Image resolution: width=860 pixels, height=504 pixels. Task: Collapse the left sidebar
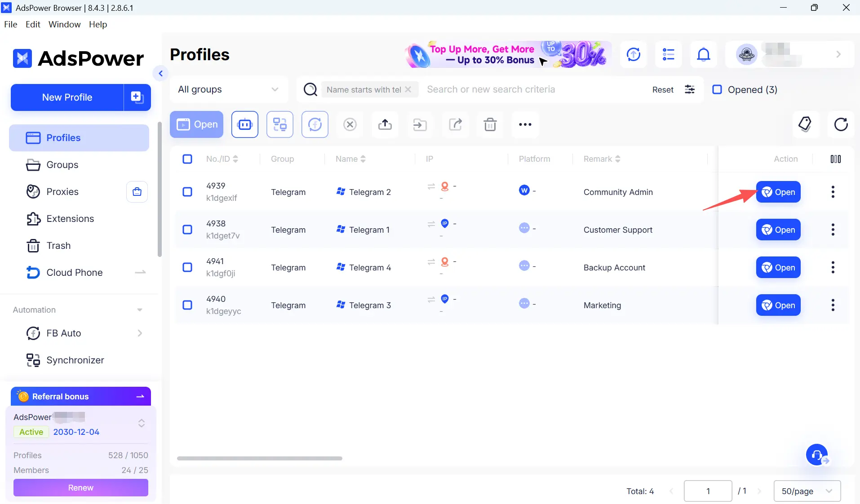160,73
